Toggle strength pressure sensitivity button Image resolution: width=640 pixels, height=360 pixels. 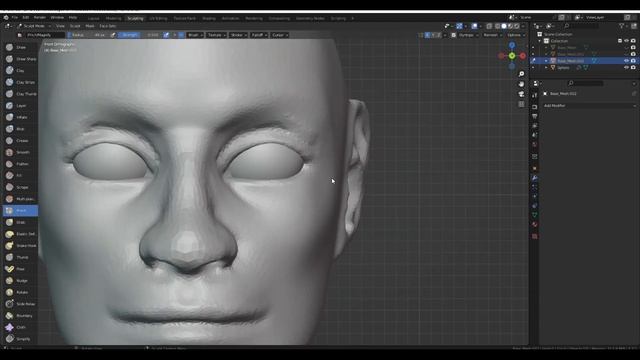[x=166, y=35]
